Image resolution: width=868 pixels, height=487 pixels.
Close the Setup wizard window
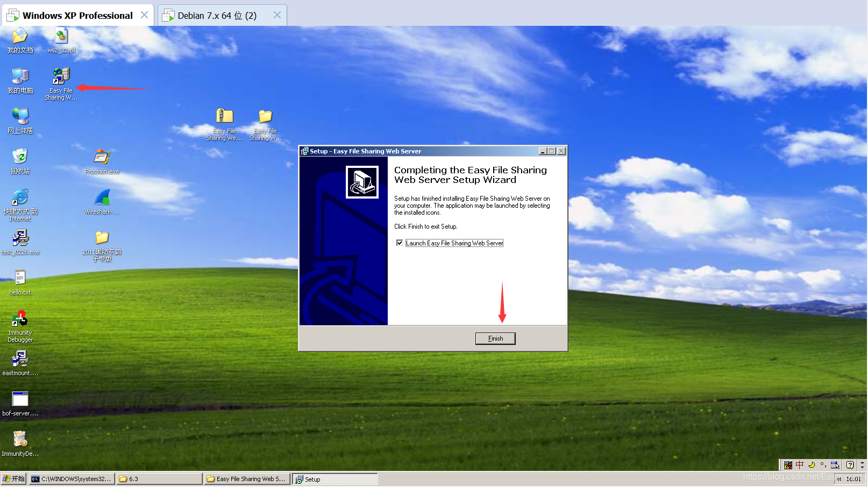[x=561, y=151]
